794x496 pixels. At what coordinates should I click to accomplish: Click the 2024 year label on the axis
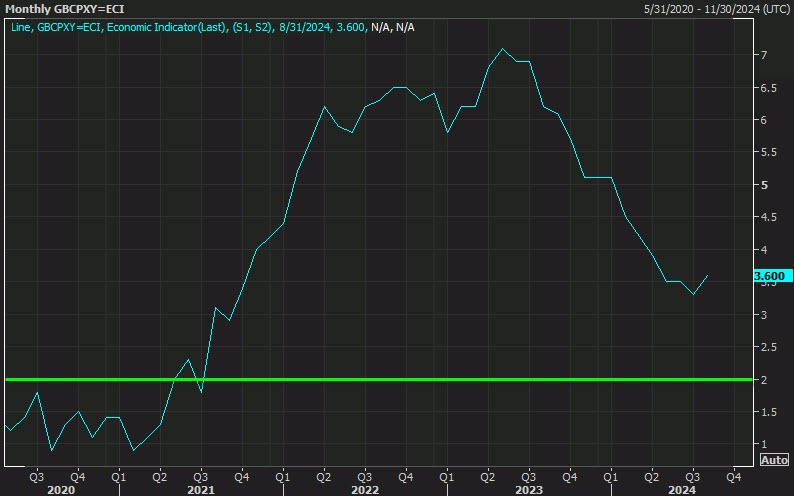(x=682, y=490)
